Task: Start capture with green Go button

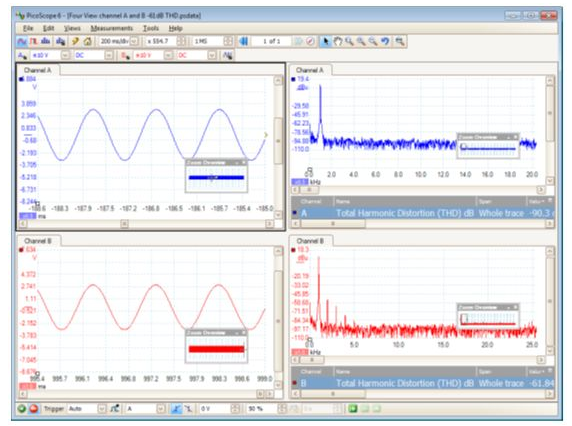Action: coord(22,408)
